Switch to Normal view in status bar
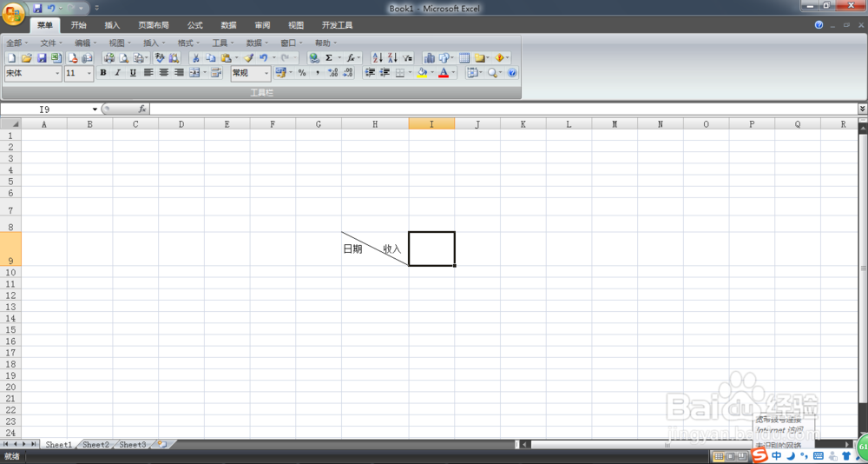The height and width of the screenshot is (464, 868). (x=719, y=456)
